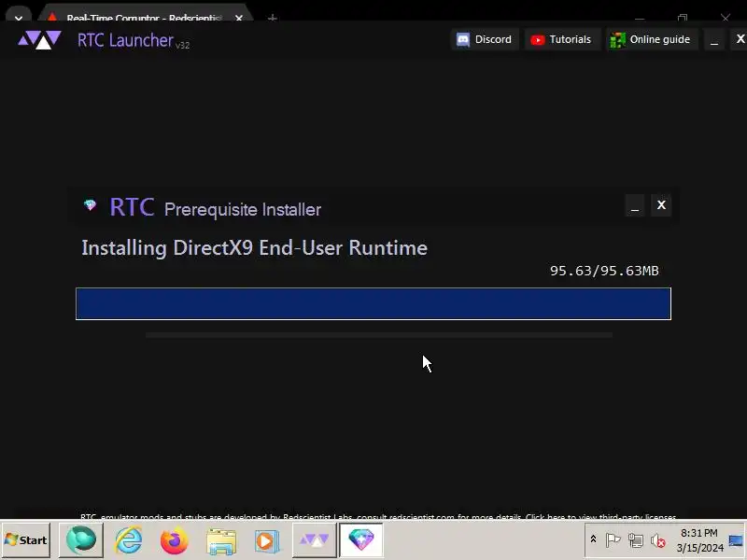
Task: Click the Installing DirectX9 End-User Runtime heading
Action: 254,248
